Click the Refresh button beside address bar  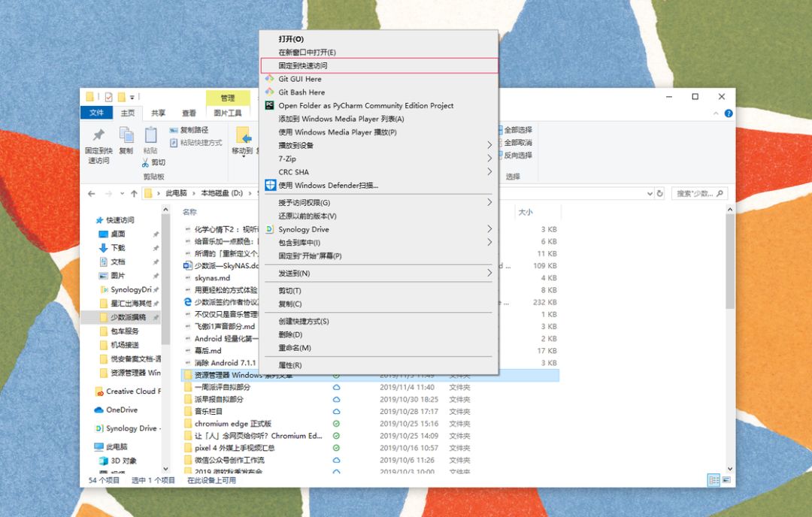(660, 194)
